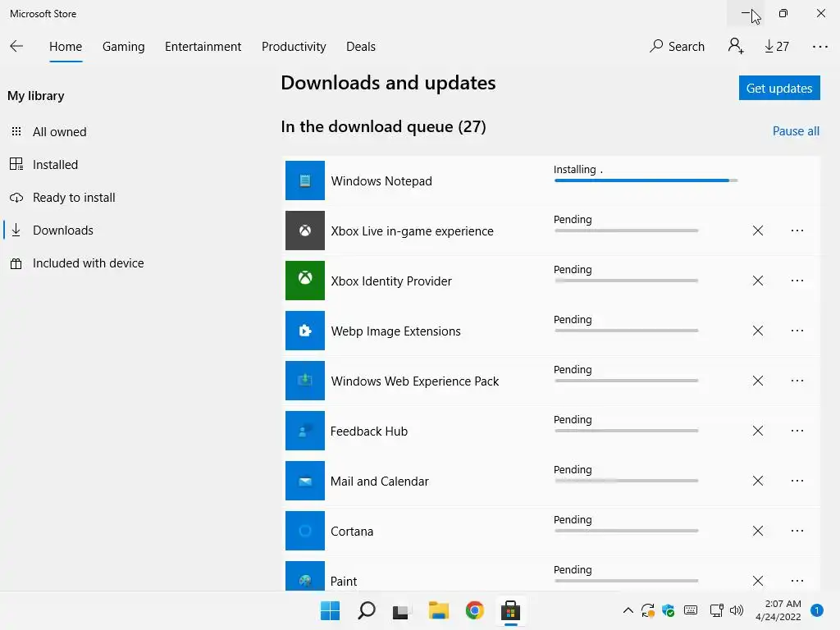
Task: Click the Mail and Calendar icon
Action: (305, 481)
